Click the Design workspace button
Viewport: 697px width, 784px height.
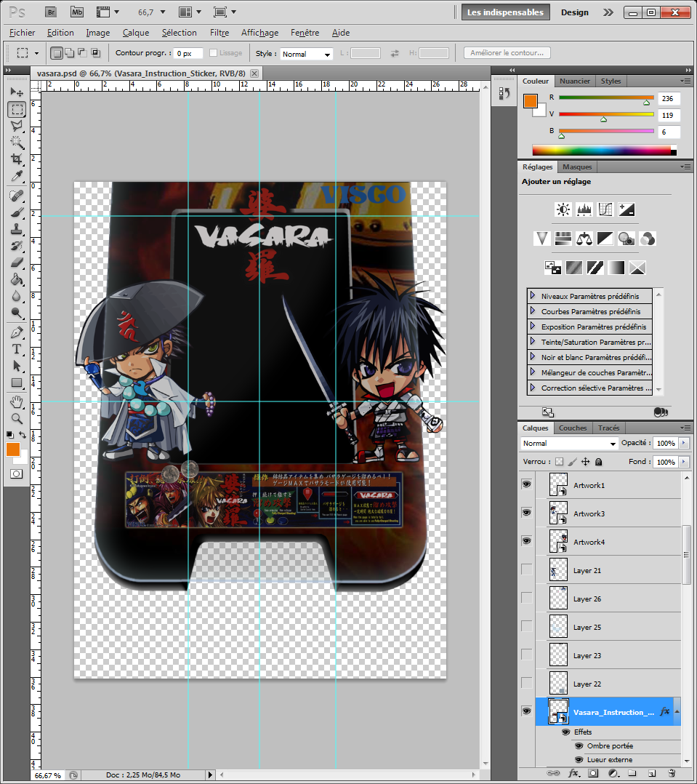click(x=574, y=12)
